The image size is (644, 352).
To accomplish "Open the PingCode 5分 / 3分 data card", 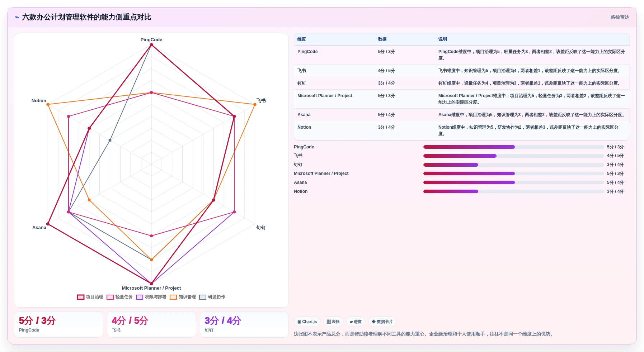I will click(x=58, y=324).
